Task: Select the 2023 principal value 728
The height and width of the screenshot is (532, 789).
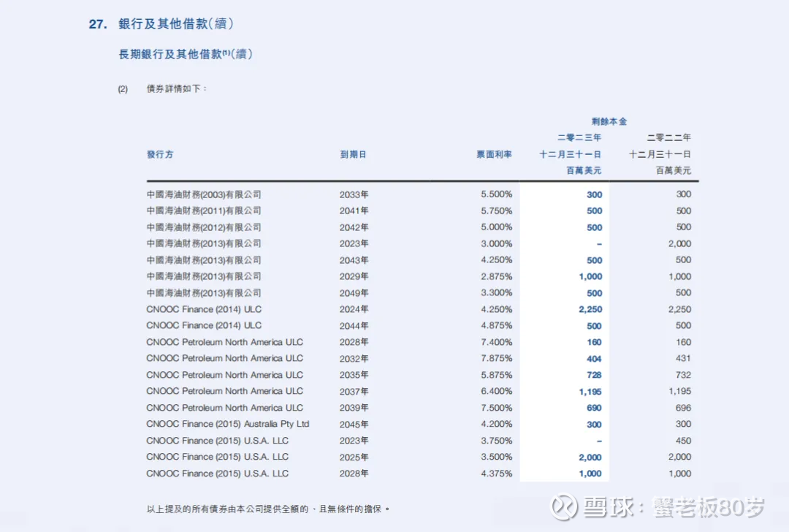Action: [594, 375]
